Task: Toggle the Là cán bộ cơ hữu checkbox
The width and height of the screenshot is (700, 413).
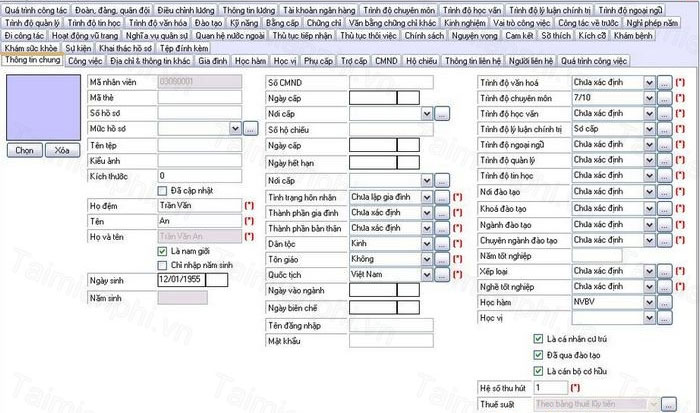Action: (539, 369)
